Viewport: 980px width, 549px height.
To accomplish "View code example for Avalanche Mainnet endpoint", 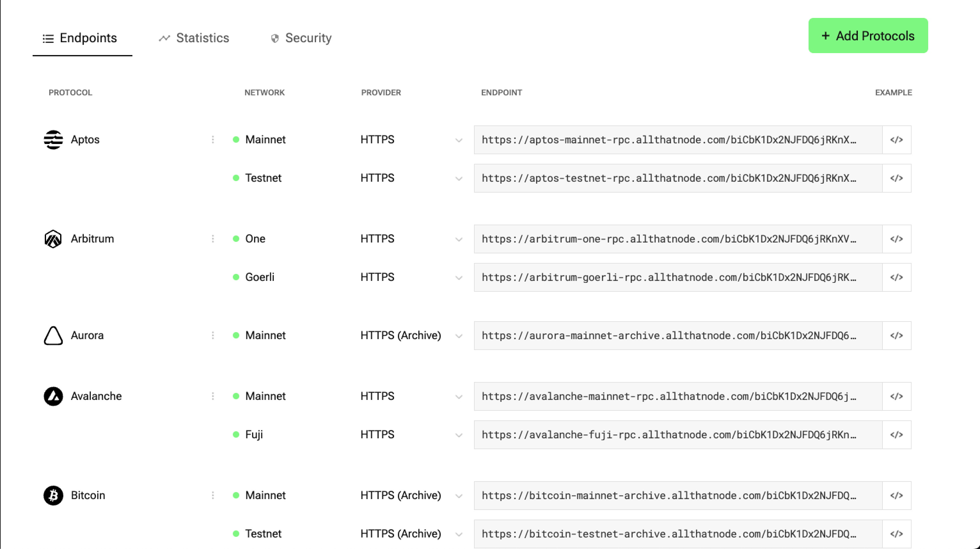I will point(897,396).
